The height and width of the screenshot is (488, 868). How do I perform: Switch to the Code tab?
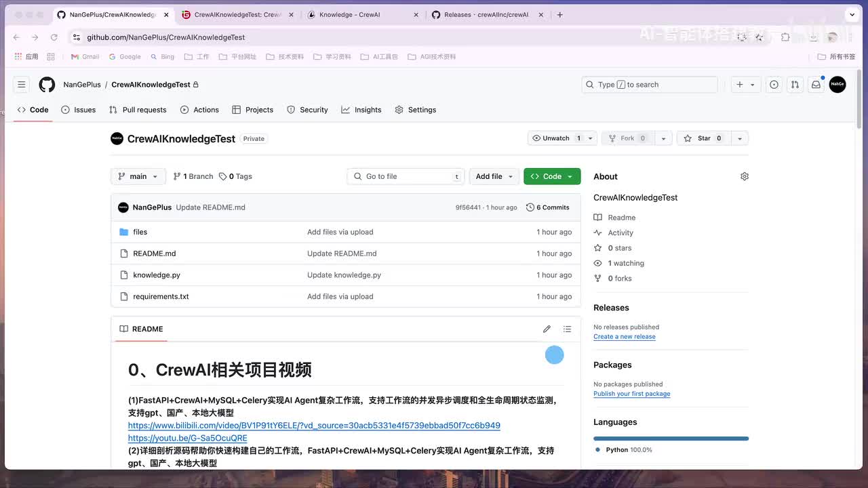33,110
